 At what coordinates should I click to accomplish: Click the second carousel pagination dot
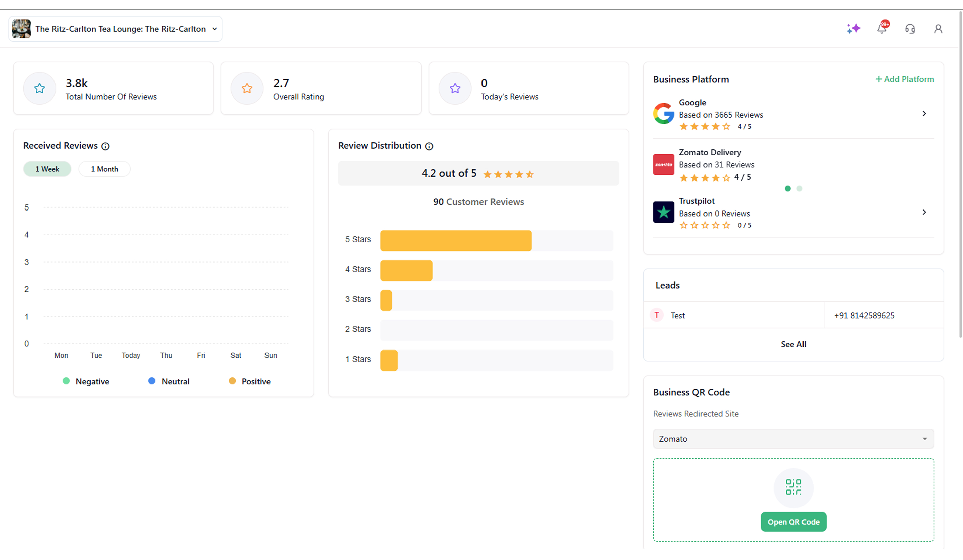tap(799, 189)
